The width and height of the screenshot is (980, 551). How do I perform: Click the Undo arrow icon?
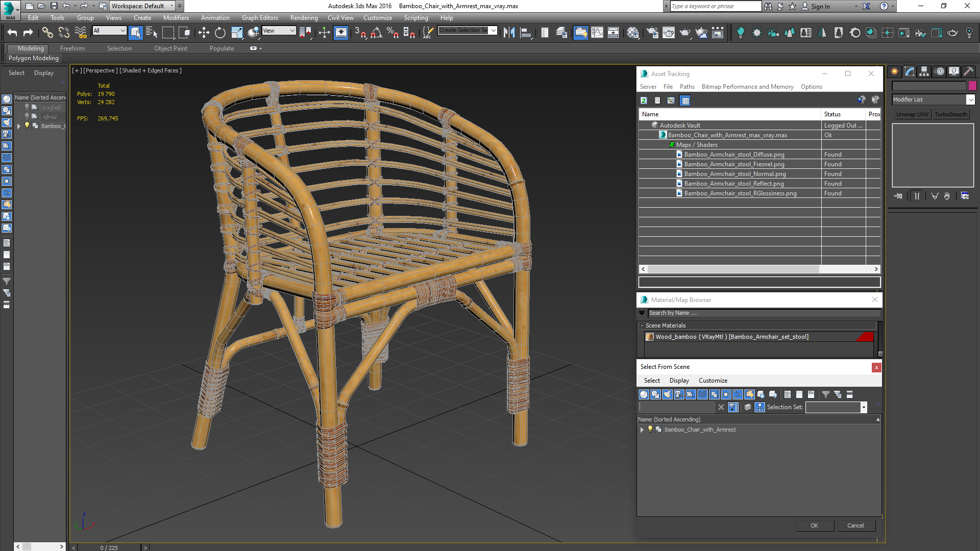click(12, 33)
